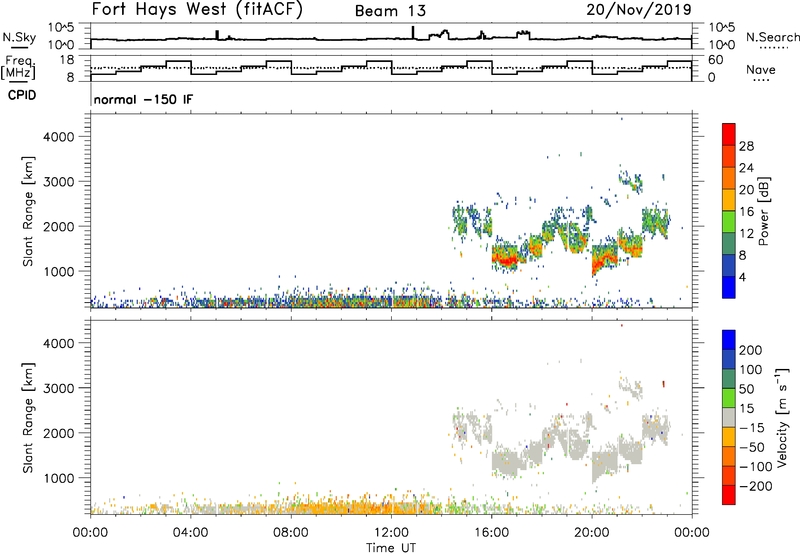Click the 'Time UT' axis label
The height and width of the screenshot is (554, 800).
[391, 548]
